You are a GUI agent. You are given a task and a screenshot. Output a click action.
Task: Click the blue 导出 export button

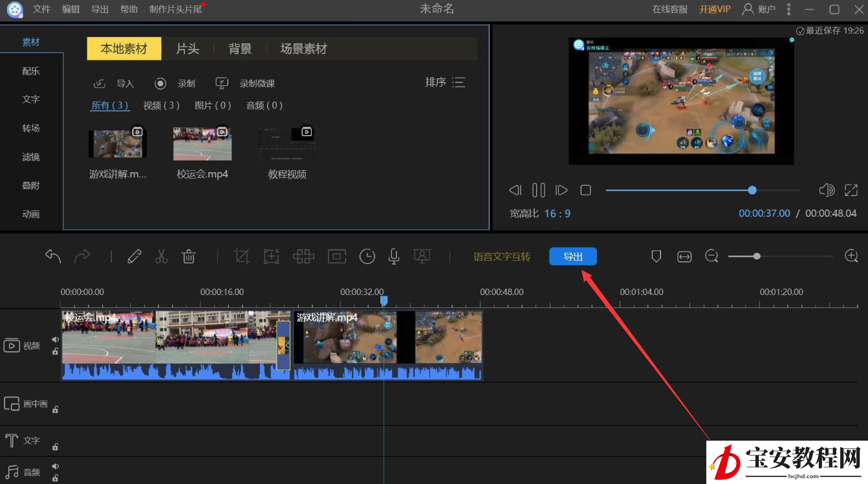click(x=573, y=256)
